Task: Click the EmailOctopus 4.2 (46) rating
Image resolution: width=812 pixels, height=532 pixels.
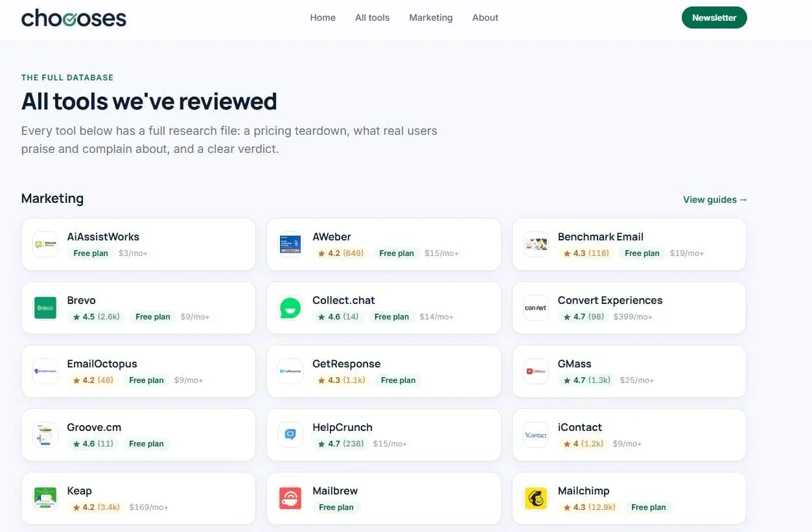Action: 93,380
